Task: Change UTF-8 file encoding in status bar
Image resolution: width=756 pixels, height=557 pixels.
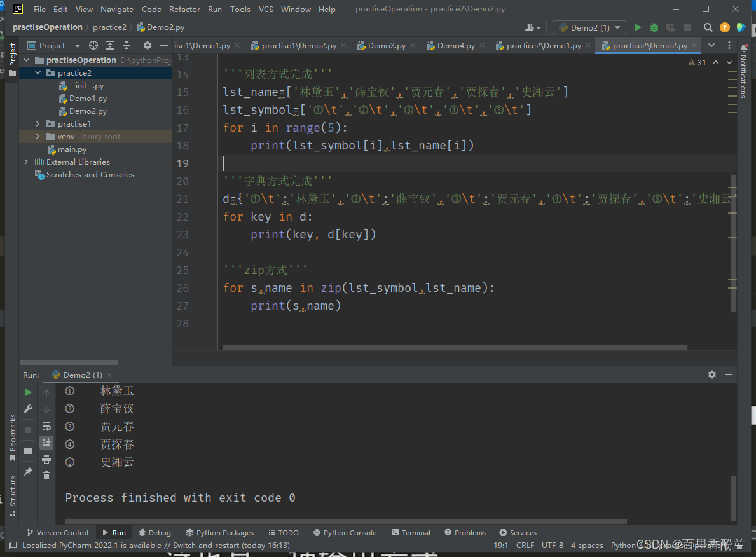Action: 552,546
